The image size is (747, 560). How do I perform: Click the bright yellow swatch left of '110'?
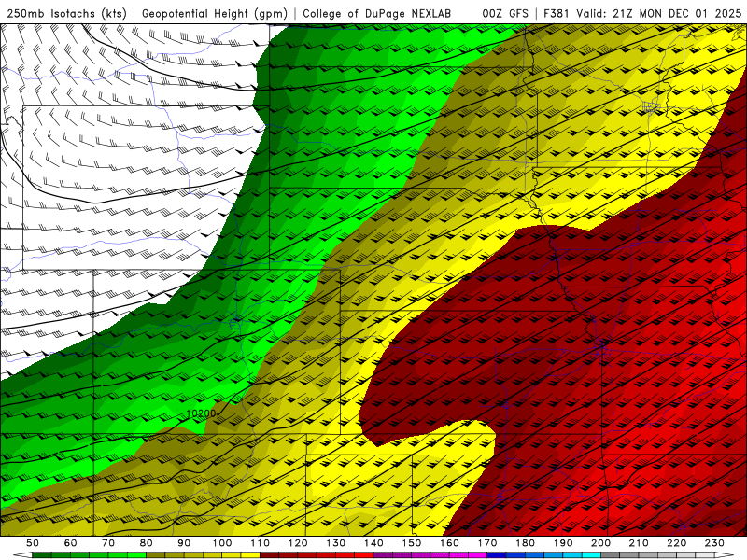pos(250,555)
